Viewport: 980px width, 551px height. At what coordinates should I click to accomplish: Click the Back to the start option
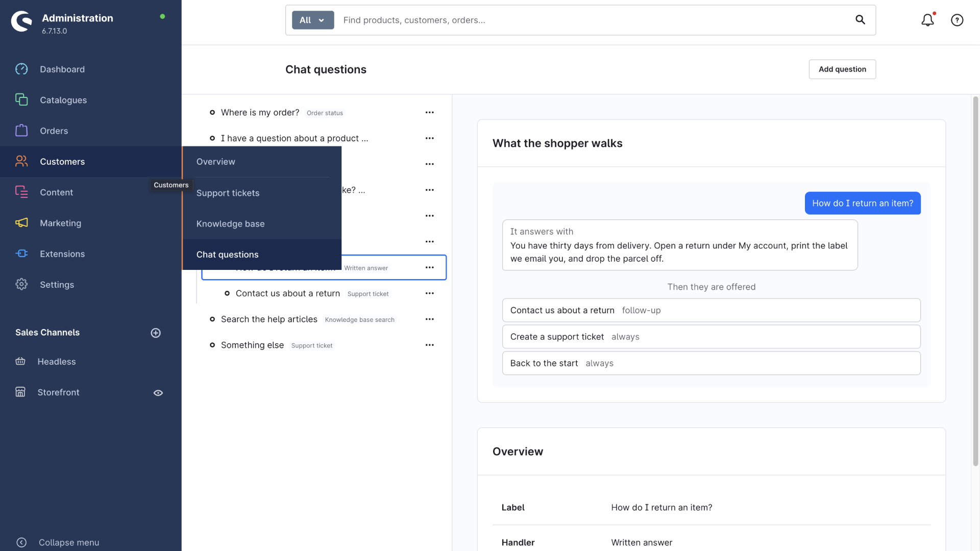tap(711, 363)
